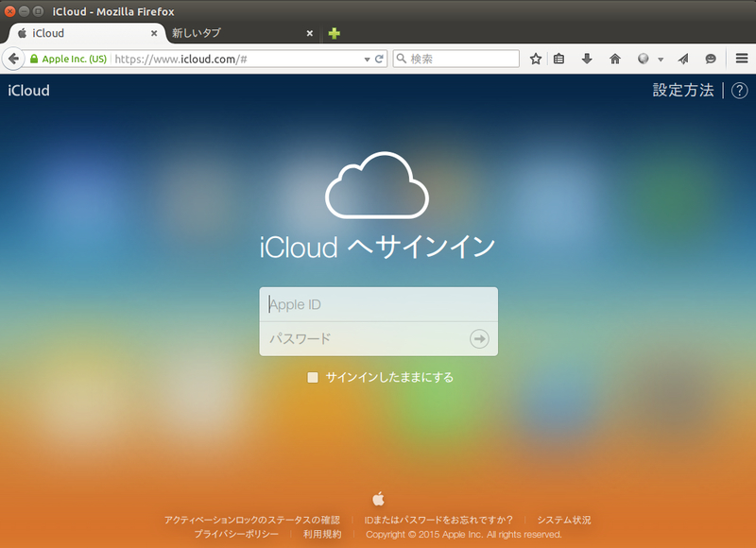Go to the home page icon

pos(615,59)
